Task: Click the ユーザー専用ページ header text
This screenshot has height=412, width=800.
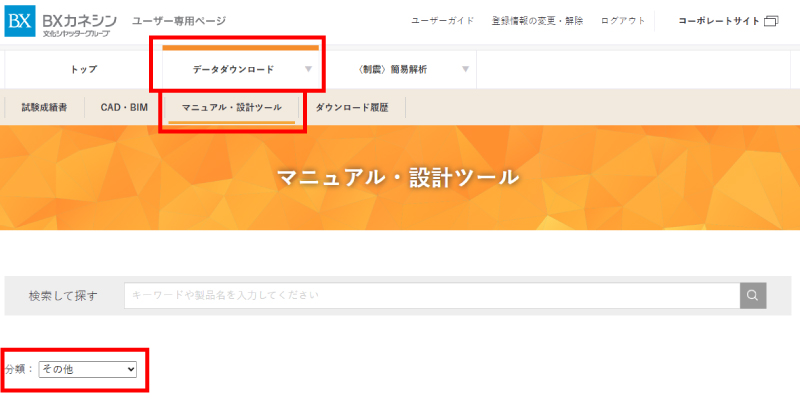Action: pyautogui.click(x=179, y=21)
